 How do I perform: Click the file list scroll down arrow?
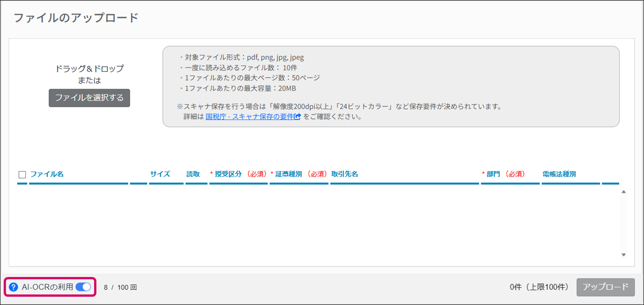(623, 254)
